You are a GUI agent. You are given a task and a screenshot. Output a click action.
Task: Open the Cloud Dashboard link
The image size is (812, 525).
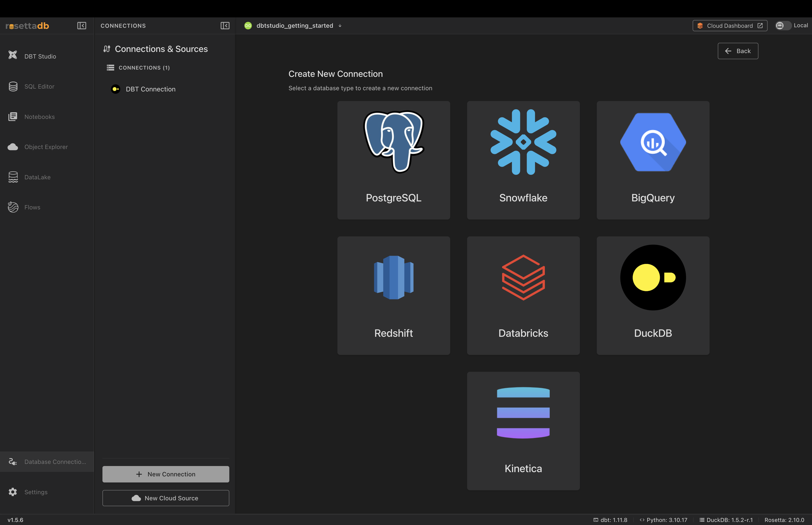(x=730, y=26)
